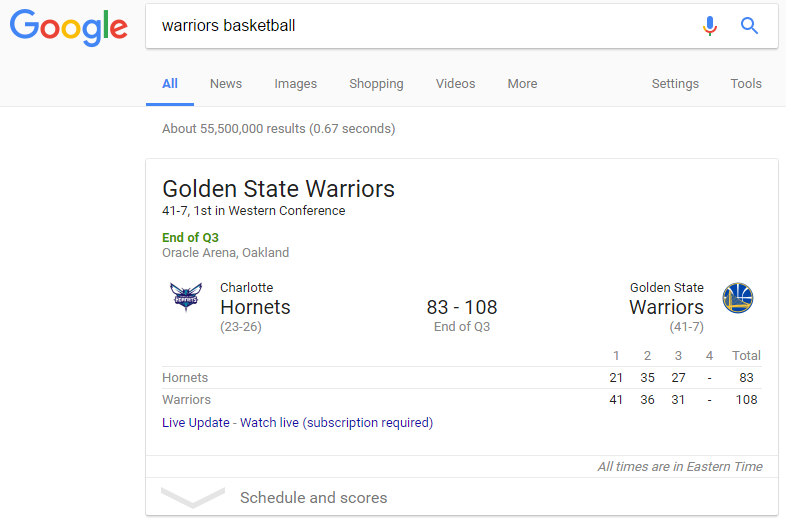This screenshot has height=526, width=786.
Task: Switch to the Videos tab
Action: pyautogui.click(x=456, y=84)
